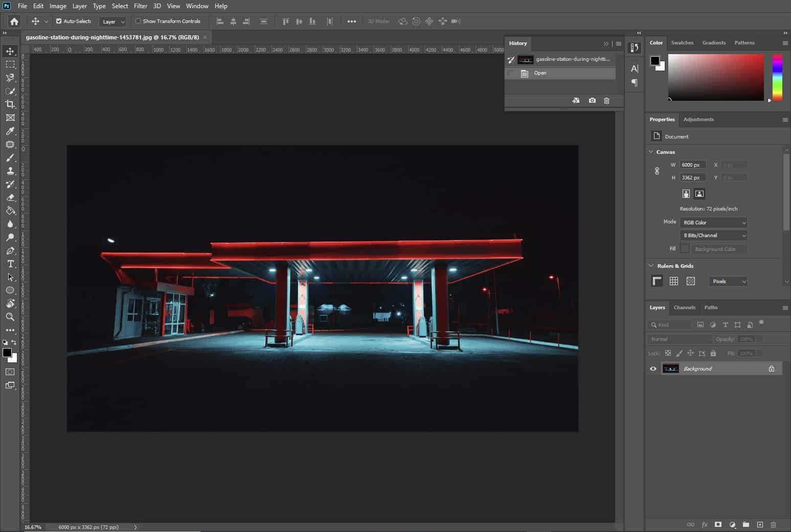Collapse History panel with double arrows
This screenshot has width=791, height=532.
(x=606, y=43)
